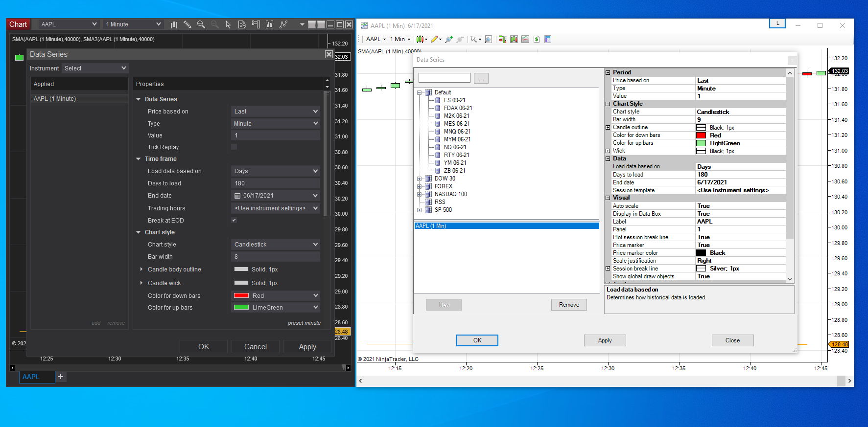Click the LightGreen up bars color swatch
868x427 pixels.
click(701, 143)
